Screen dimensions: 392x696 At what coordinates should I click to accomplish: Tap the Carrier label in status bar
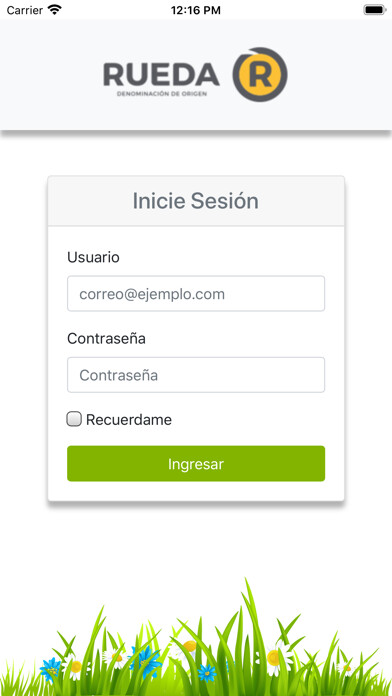pyautogui.click(x=24, y=10)
